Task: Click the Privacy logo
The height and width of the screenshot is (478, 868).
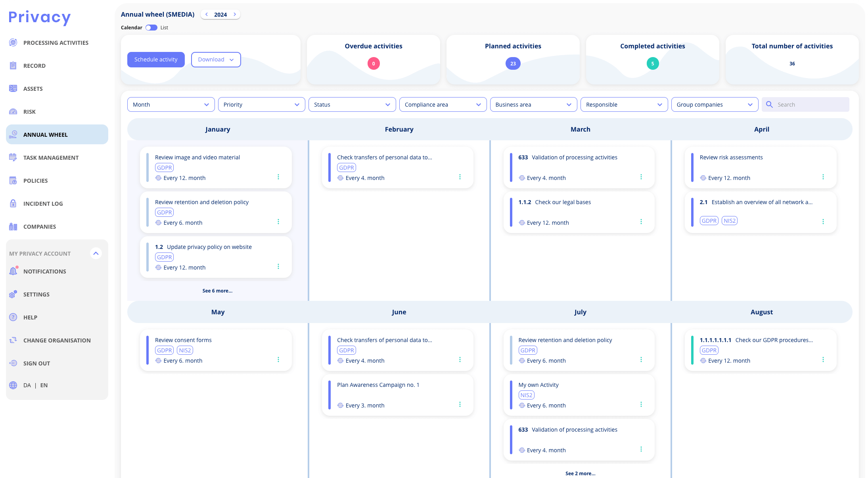Action: point(40,17)
